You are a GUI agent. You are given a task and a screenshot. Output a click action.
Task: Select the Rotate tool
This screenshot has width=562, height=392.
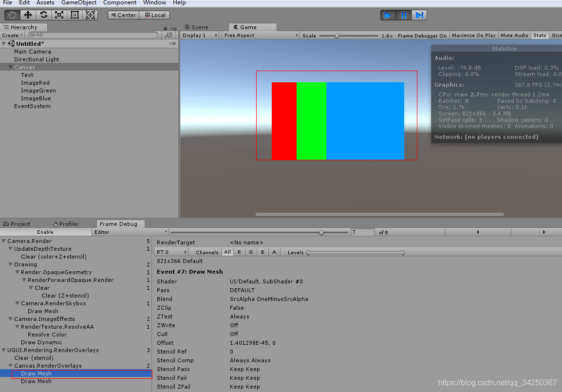coord(44,15)
